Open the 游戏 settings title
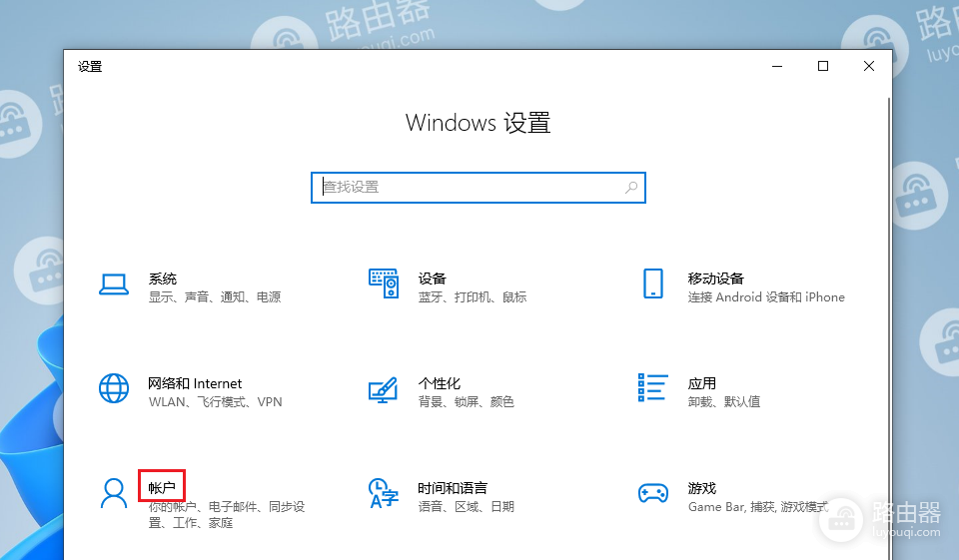Viewport: 959px width, 560px height. point(702,488)
